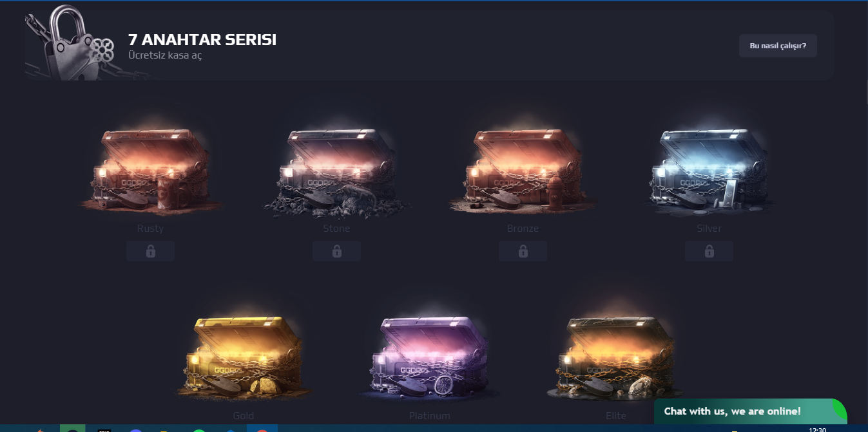The image size is (868, 432).
Task: Open the Stone chest image
Action: (336, 171)
